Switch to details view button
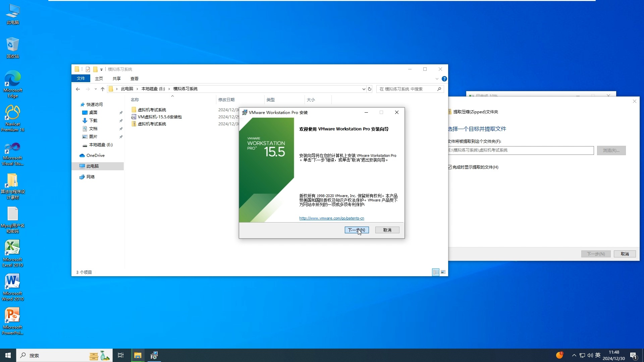Viewport: 644px width, 362px height. (435, 272)
